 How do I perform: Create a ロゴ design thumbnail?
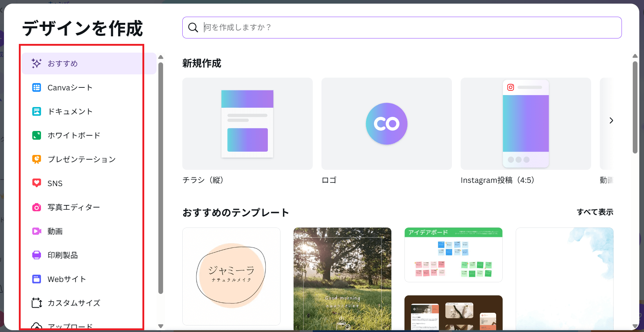coord(387,124)
